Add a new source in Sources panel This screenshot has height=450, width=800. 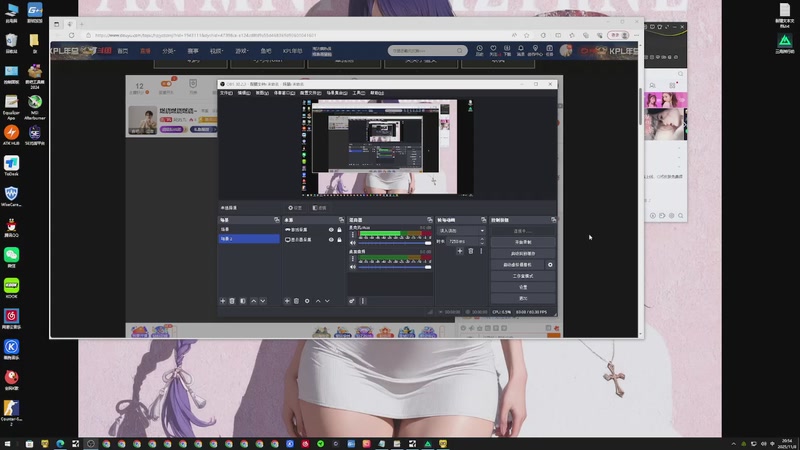[287, 301]
